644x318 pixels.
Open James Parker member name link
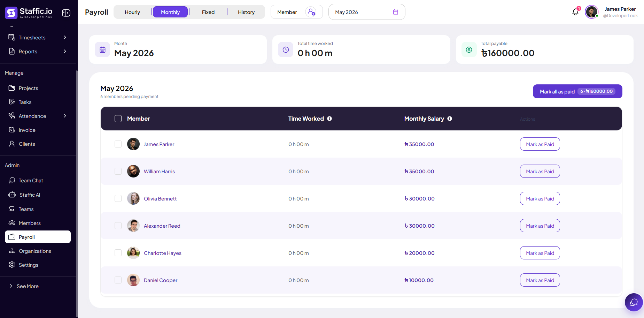pyautogui.click(x=159, y=144)
